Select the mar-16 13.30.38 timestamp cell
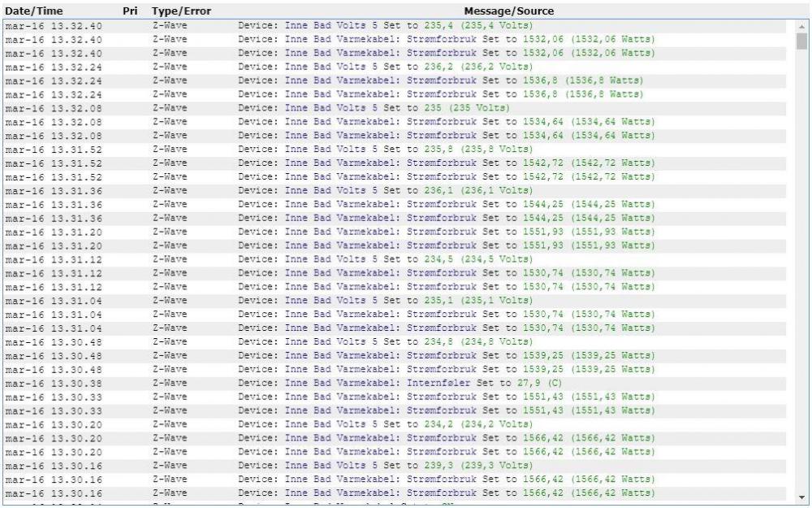 tap(54, 383)
